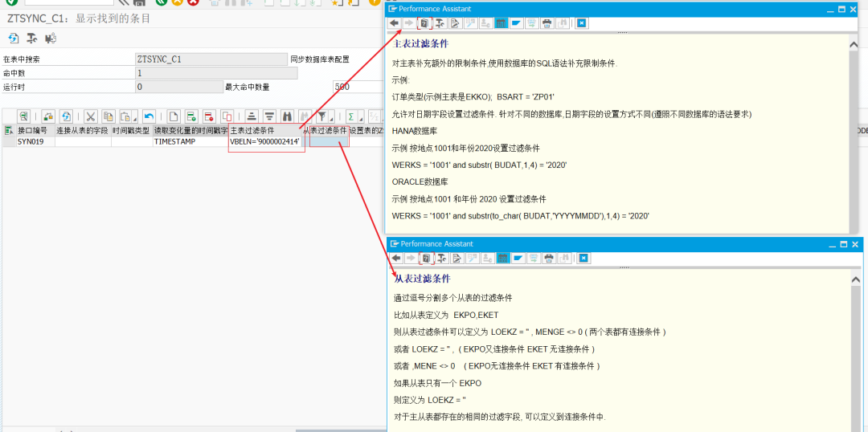Open Application Help in the 从表过滤条件 help window

(x=426, y=258)
